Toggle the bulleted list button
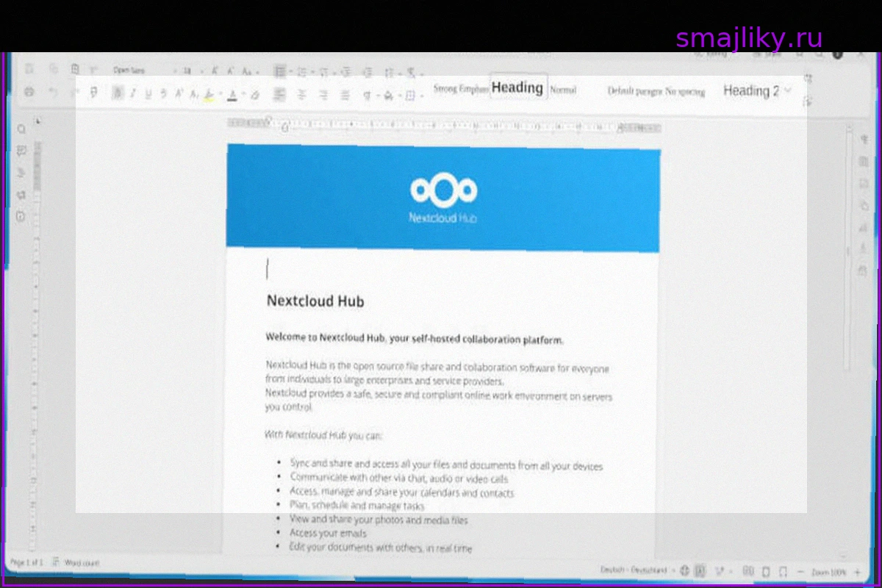 [280, 71]
